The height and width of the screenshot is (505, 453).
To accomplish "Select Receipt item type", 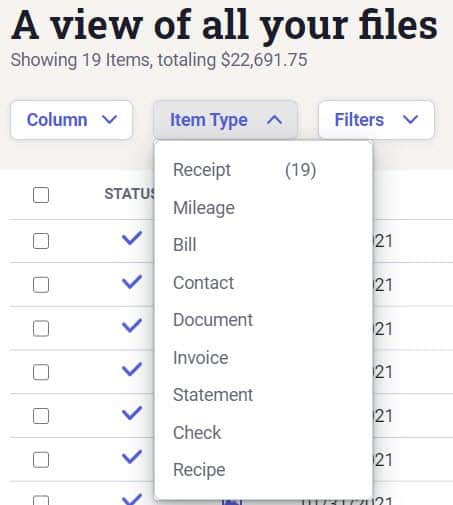I will 263,170.
